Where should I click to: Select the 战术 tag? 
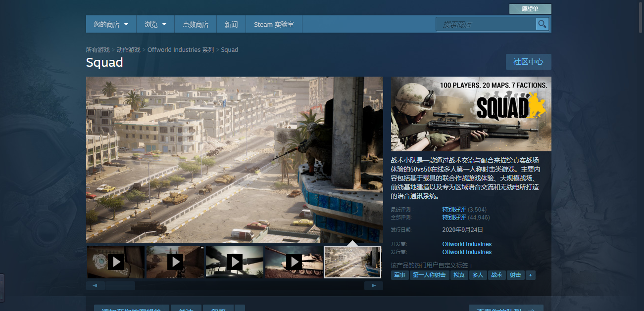(x=496, y=275)
